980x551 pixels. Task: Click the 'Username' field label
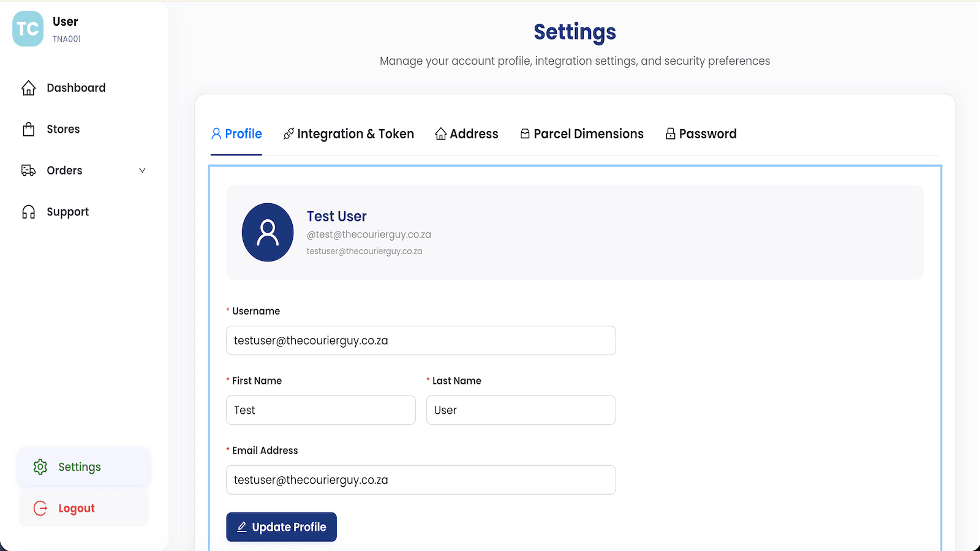pos(256,311)
